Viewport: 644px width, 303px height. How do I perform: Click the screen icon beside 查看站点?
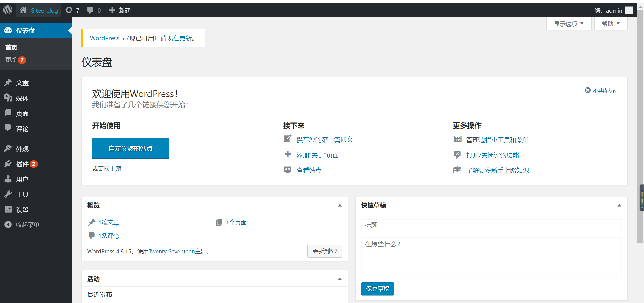click(288, 170)
